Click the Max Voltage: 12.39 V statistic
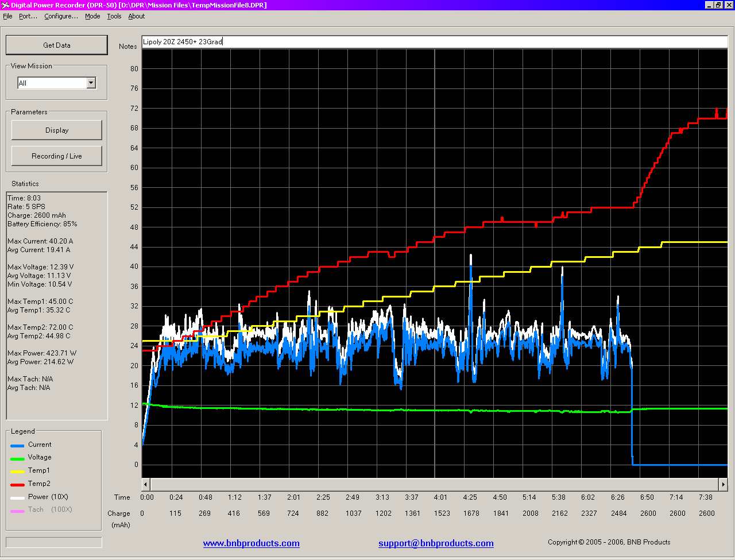The image size is (735, 560). pyautogui.click(x=41, y=267)
